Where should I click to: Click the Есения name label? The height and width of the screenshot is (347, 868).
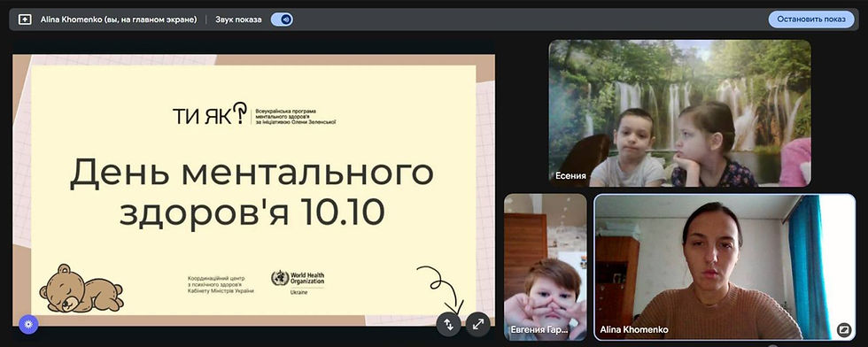[570, 176]
